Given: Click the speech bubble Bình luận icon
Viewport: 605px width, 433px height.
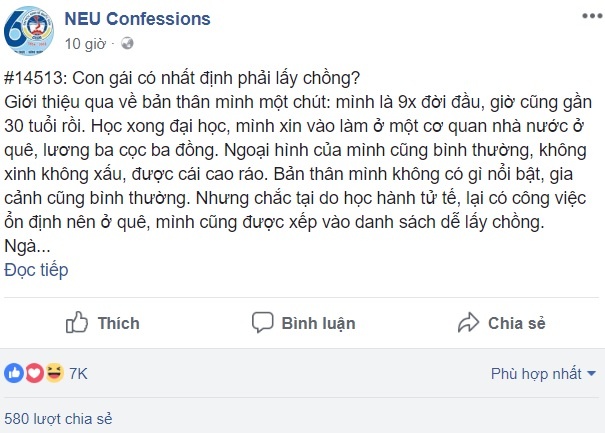Looking at the screenshot, I should [263, 322].
